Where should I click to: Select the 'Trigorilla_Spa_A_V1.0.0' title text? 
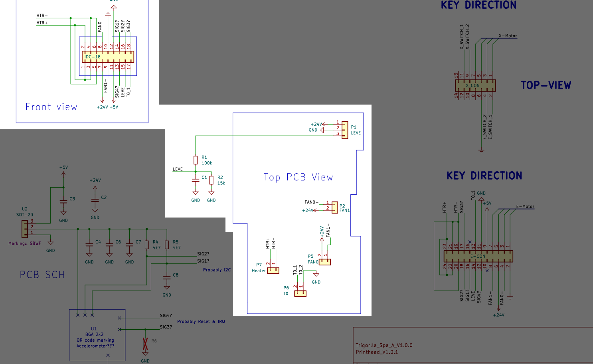coord(384,345)
